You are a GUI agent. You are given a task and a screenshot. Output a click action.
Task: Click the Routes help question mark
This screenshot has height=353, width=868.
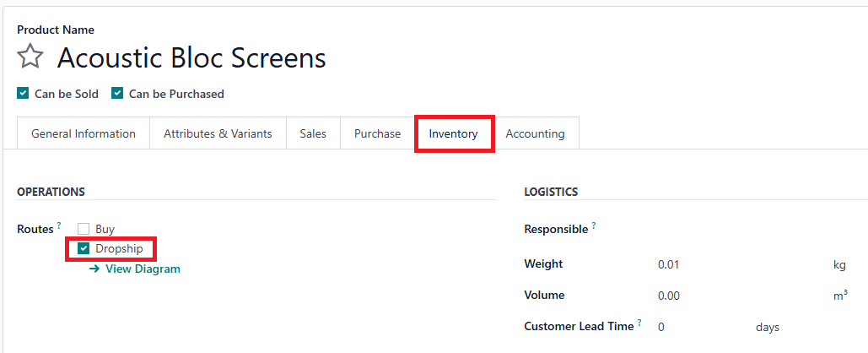[59, 225]
